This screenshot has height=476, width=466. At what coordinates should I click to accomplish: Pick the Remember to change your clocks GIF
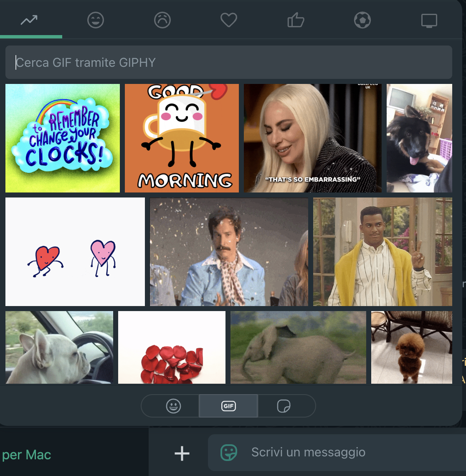coord(63,138)
